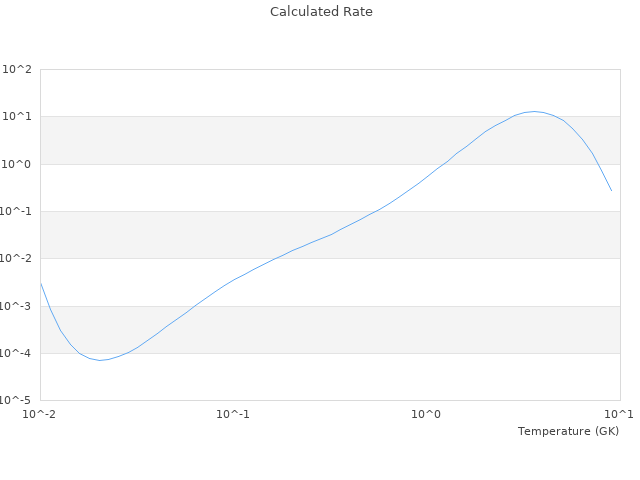Click the 10^2 tick label on y-axis
The image size is (640, 480).
point(17,70)
